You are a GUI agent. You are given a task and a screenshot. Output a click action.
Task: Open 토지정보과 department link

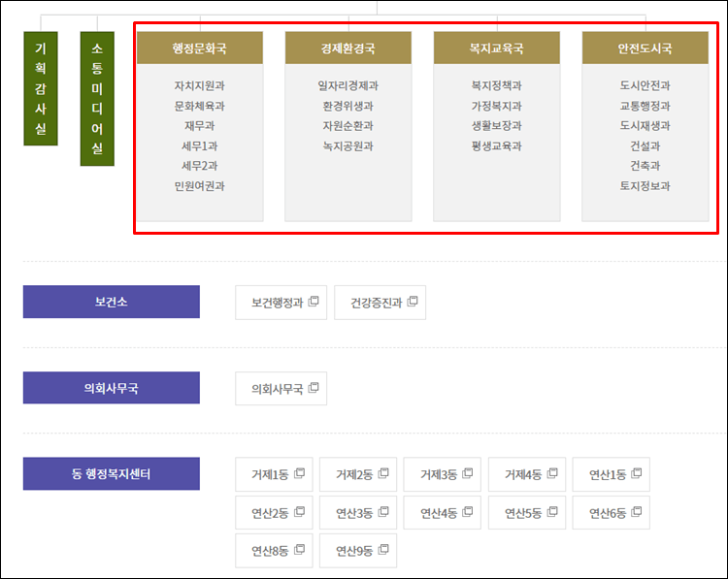point(645,186)
